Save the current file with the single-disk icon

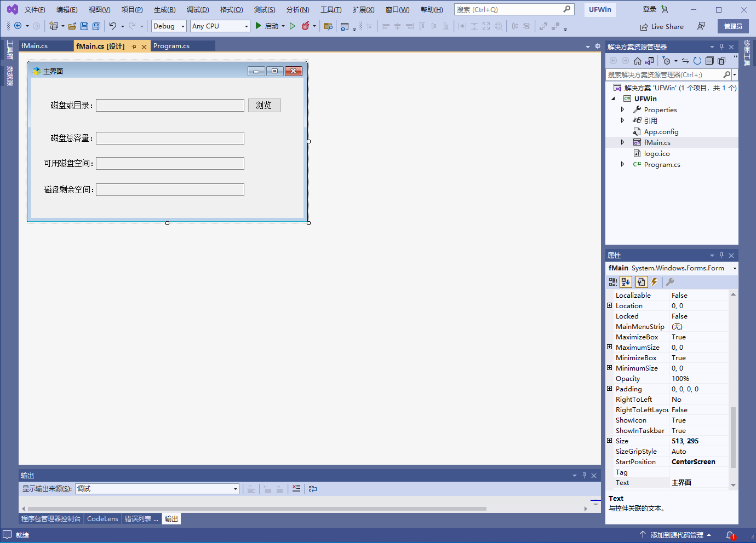coord(84,26)
